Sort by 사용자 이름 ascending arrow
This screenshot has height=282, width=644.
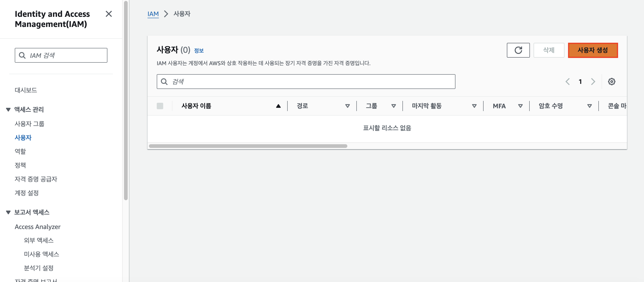[x=278, y=106]
